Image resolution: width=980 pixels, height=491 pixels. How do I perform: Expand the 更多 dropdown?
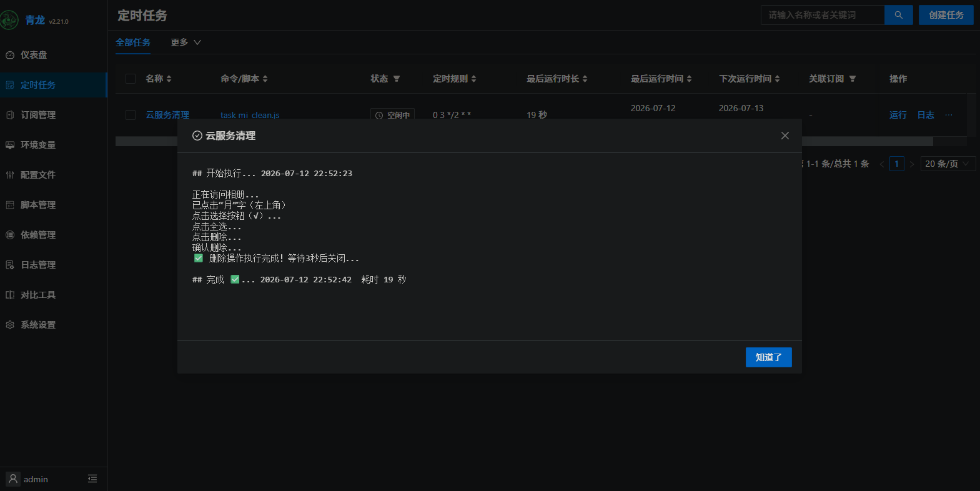(x=186, y=42)
